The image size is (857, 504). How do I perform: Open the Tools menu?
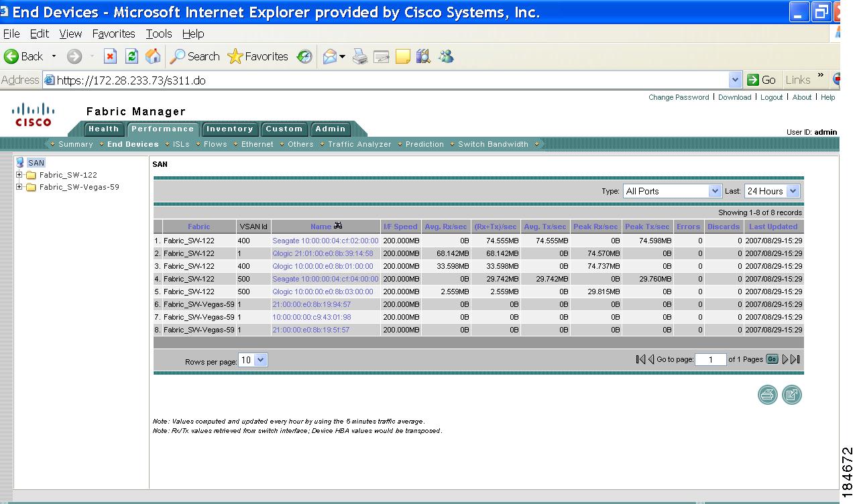coord(158,34)
